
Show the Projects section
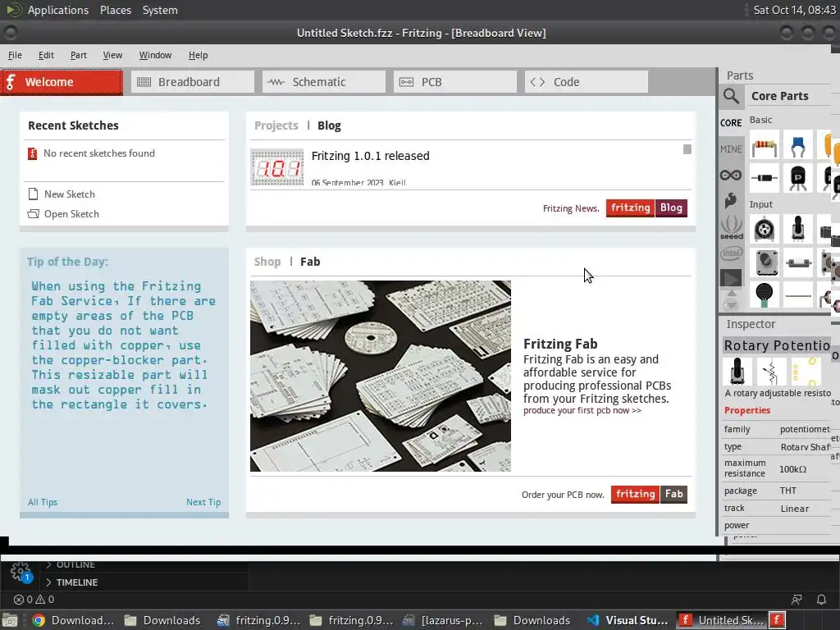click(276, 126)
